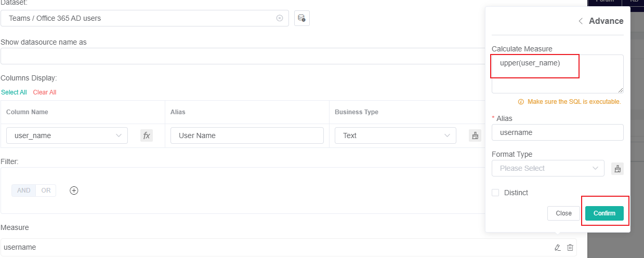This screenshot has width=644, height=258.
Task: Go back using the Advance chevron arrow
Action: tap(581, 21)
